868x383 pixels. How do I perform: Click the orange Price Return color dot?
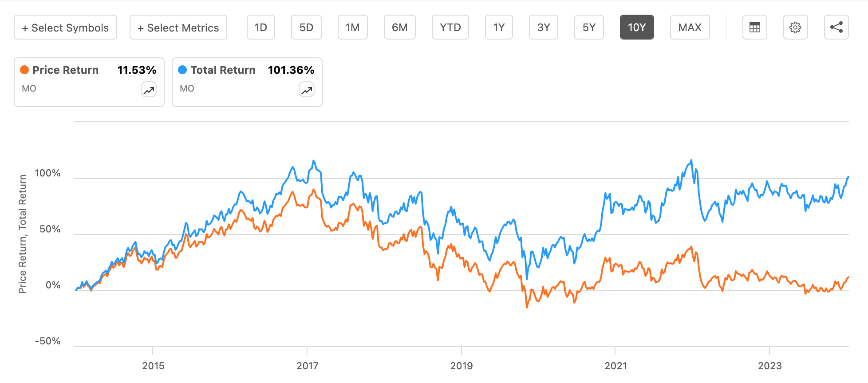click(24, 70)
